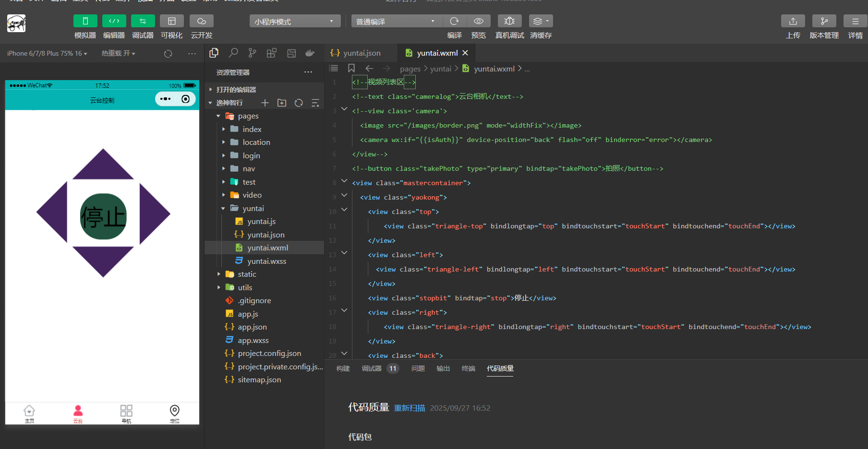The height and width of the screenshot is (449, 868).
Task: Switch to the 问题 panel tab
Action: tap(418, 368)
